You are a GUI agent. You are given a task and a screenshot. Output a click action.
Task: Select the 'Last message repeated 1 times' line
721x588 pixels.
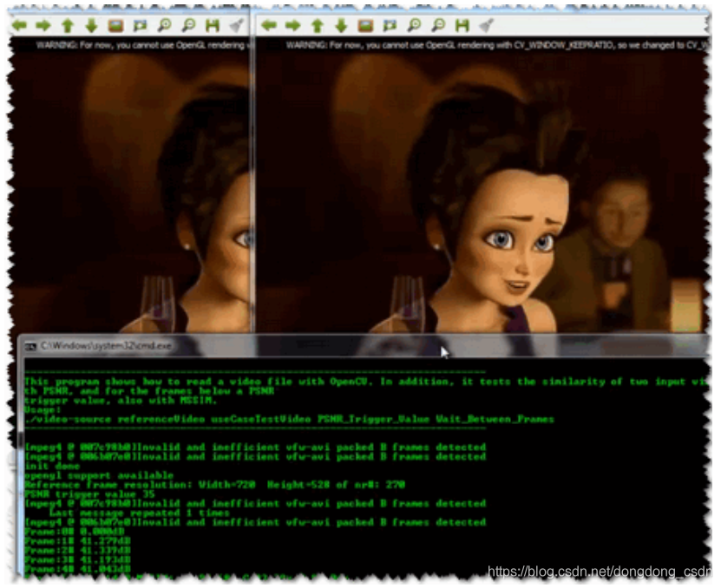click(140, 513)
